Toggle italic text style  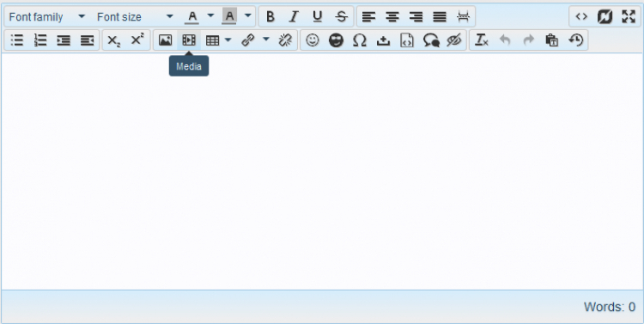point(294,17)
